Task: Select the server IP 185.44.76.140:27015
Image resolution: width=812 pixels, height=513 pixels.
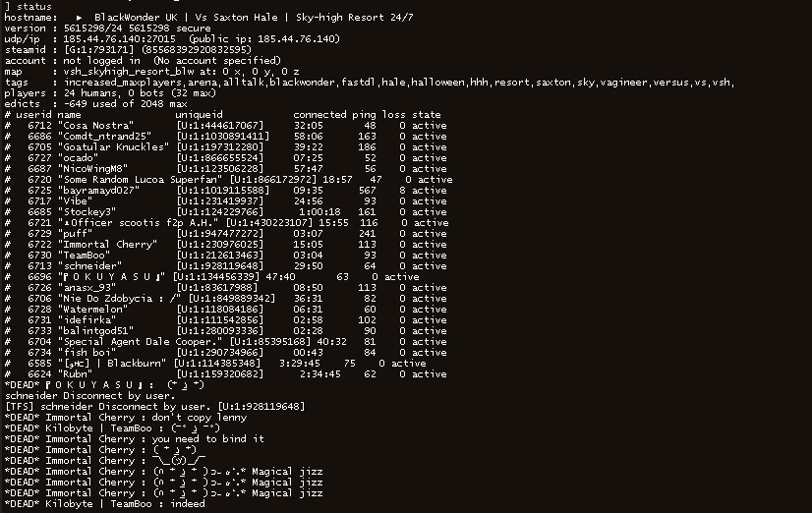Action: [x=120, y=39]
